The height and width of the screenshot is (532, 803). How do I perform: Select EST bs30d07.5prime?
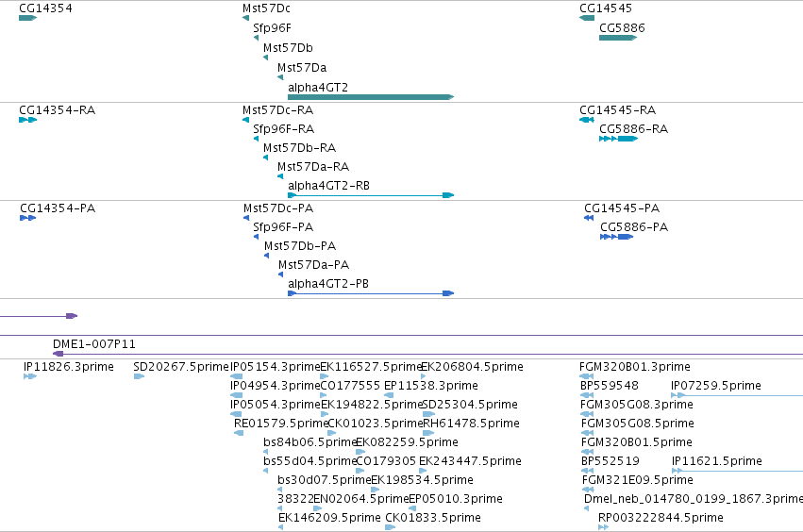point(324,480)
